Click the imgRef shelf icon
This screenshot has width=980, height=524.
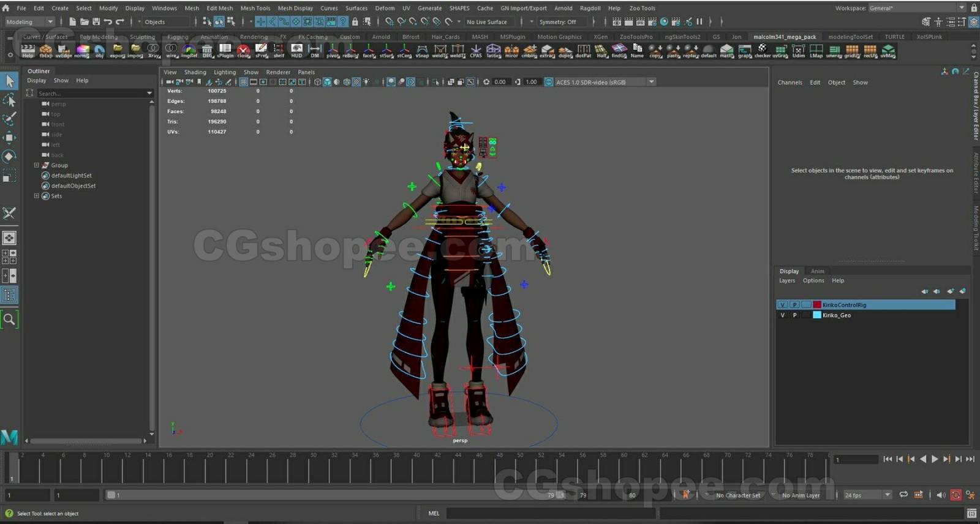[189, 50]
